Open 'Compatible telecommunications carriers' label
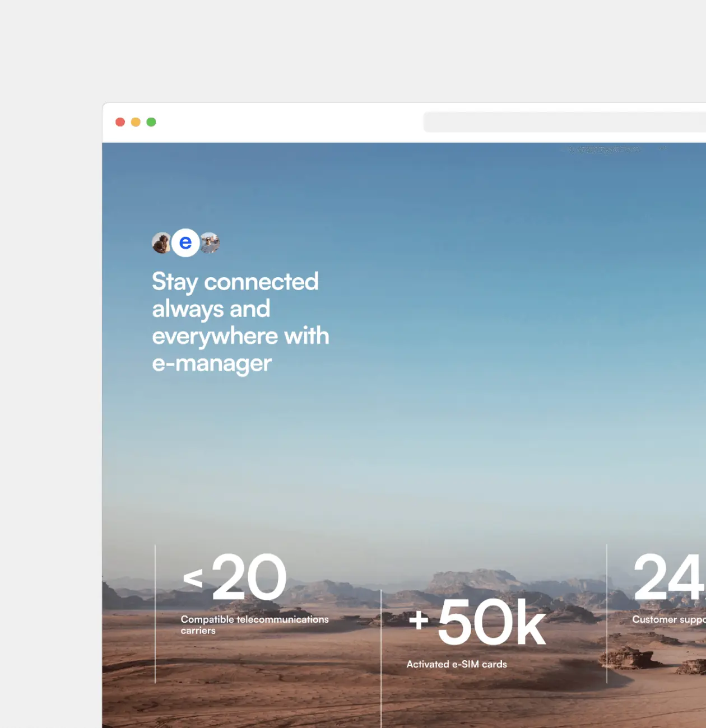Image resolution: width=706 pixels, height=728 pixels. click(x=254, y=625)
